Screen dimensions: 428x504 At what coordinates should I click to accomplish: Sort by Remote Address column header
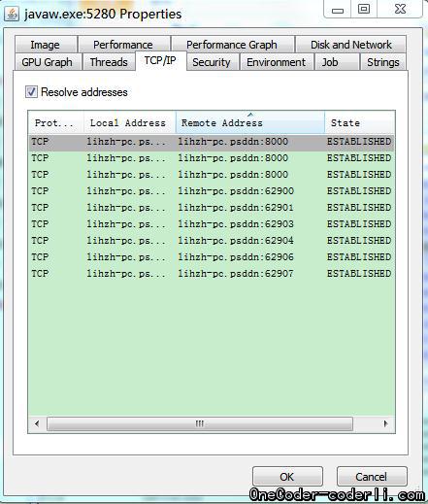pos(250,122)
